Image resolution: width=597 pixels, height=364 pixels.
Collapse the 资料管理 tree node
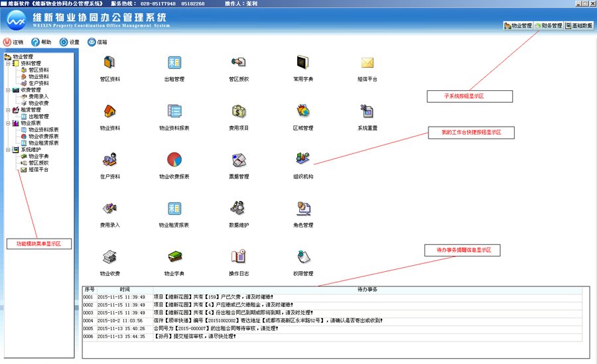pos(8,64)
